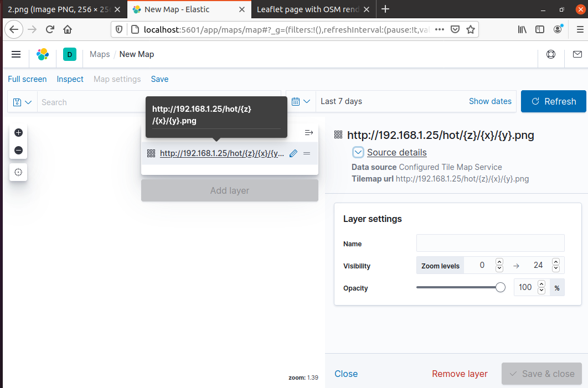This screenshot has width=588, height=388.
Task: Open the D space avatar
Action: pyautogui.click(x=70, y=54)
